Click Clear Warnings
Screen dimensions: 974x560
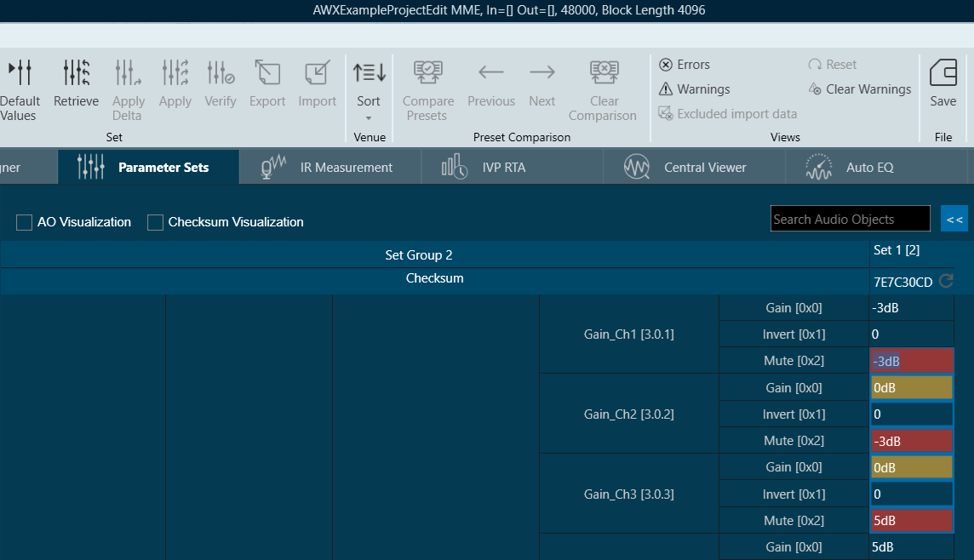(860, 89)
